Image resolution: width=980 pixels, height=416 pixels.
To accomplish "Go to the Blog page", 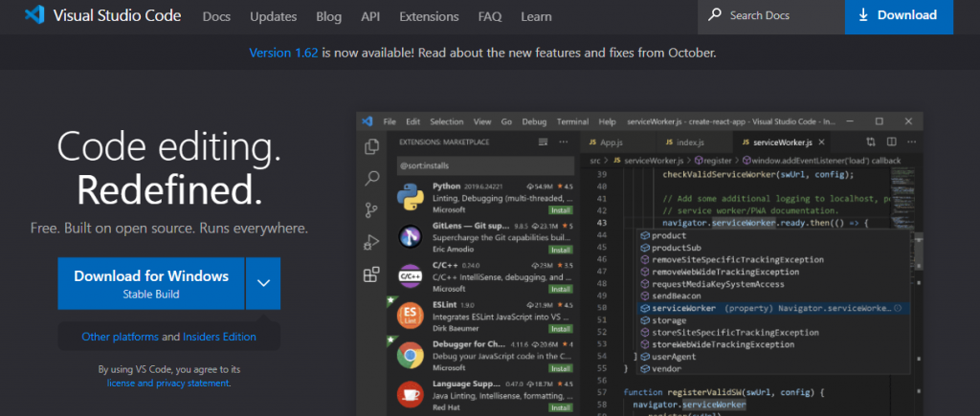I will point(329,16).
